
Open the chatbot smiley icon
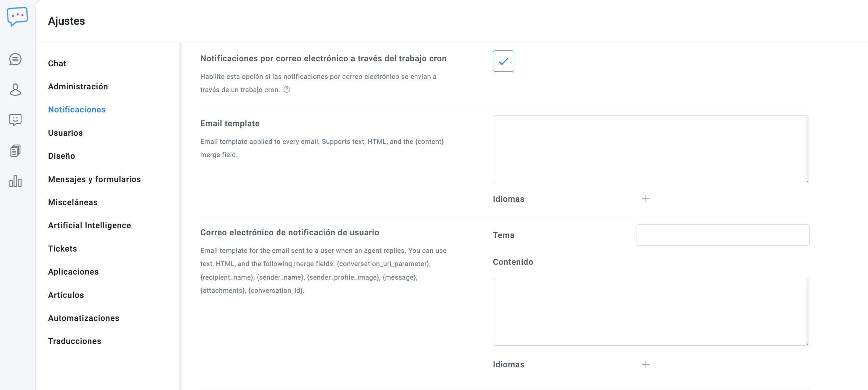[15, 120]
